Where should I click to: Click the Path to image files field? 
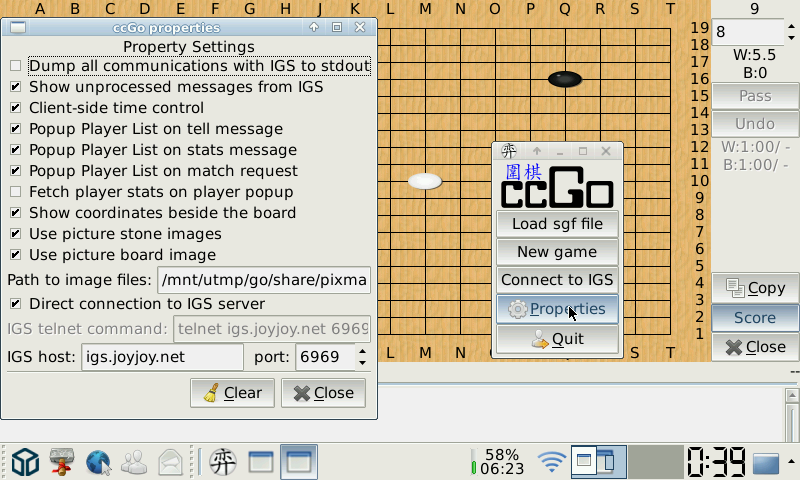tap(264, 280)
